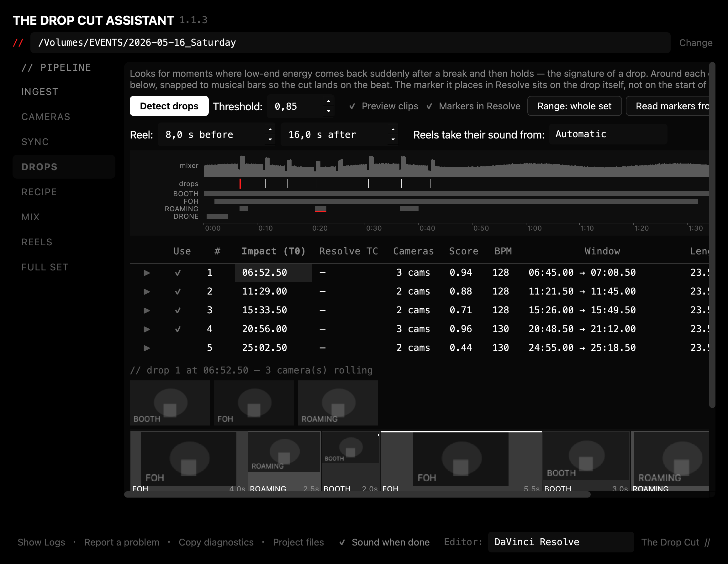Increase Threshold with up arrow
728x564 pixels.
coord(328,102)
